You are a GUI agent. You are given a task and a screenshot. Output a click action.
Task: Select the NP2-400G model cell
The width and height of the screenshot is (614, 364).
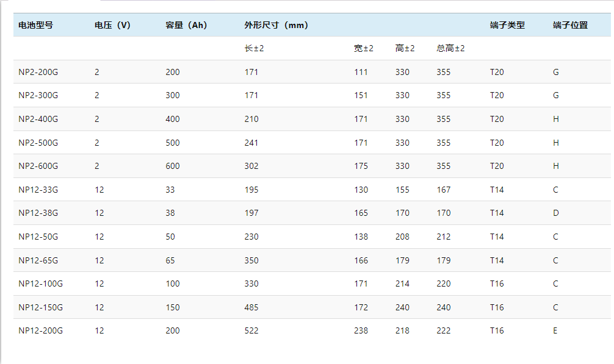38,119
